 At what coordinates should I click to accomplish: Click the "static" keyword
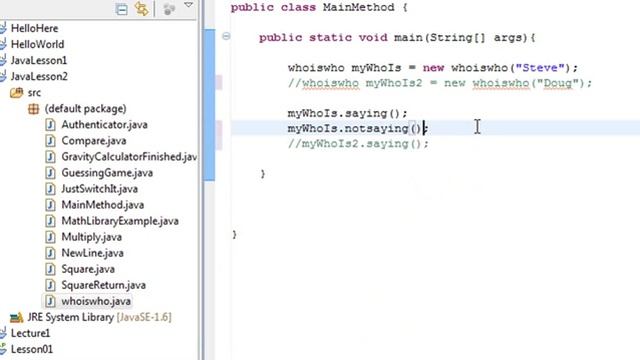point(330,38)
